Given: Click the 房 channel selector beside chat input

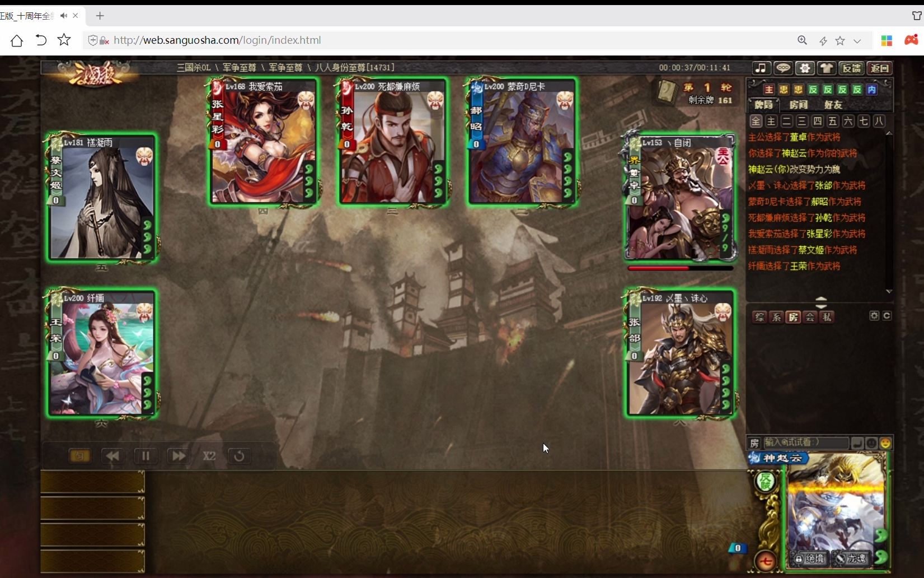Looking at the screenshot, I should pyautogui.click(x=754, y=443).
